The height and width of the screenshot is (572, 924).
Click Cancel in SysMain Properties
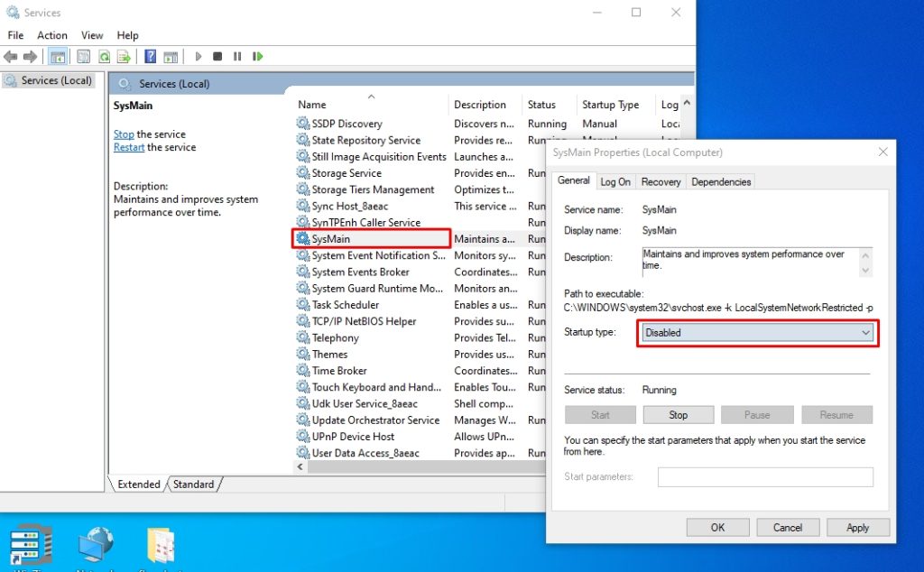[x=787, y=528]
